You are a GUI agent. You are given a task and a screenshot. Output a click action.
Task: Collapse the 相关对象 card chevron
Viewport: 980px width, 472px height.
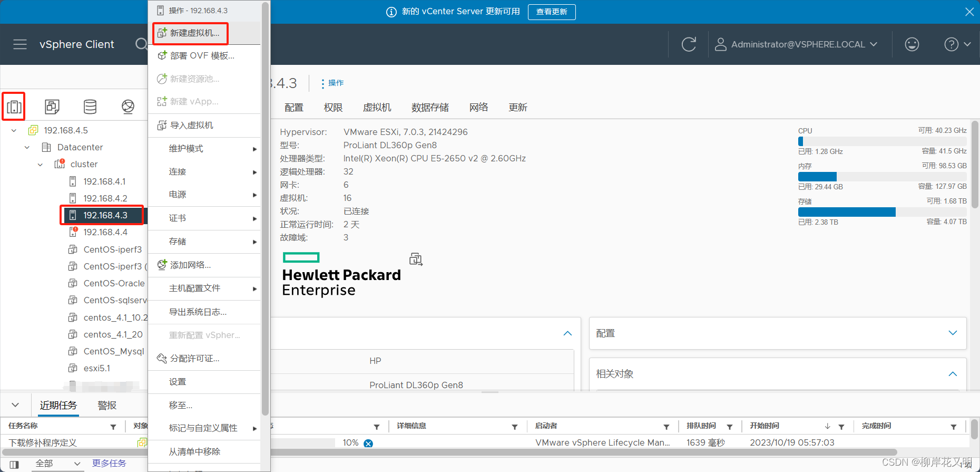click(x=953, y=374)
